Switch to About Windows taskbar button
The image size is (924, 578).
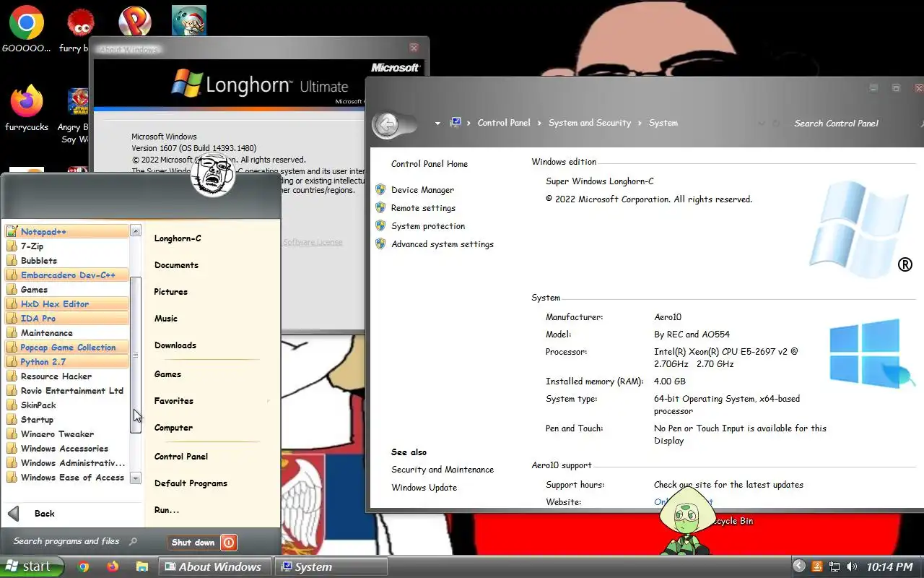[x=215, y=566]
